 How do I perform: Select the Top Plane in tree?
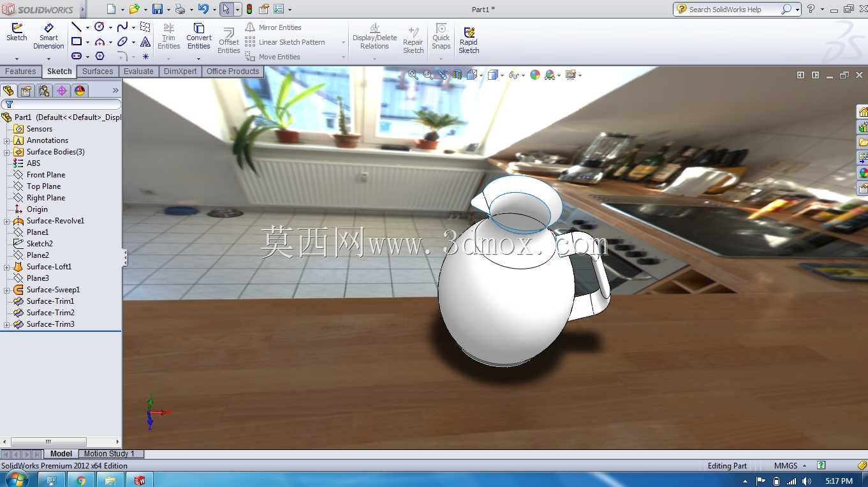pos(44,186)
